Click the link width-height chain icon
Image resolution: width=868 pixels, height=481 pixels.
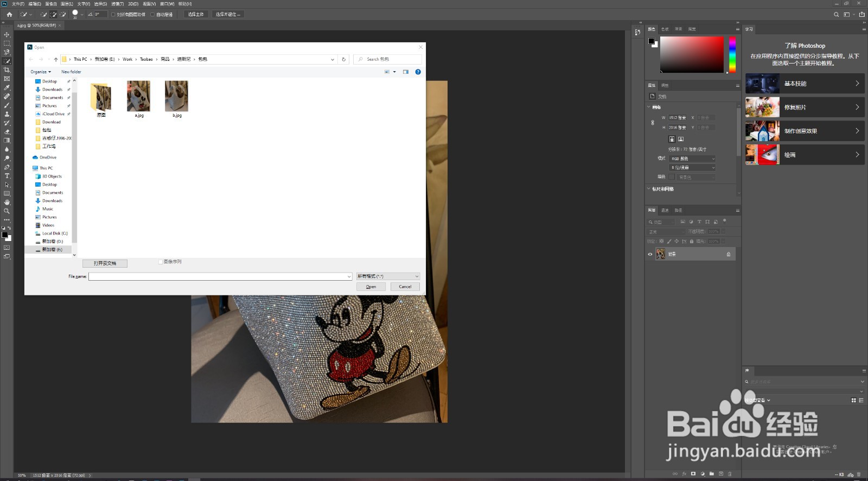(x=653, y=123)
